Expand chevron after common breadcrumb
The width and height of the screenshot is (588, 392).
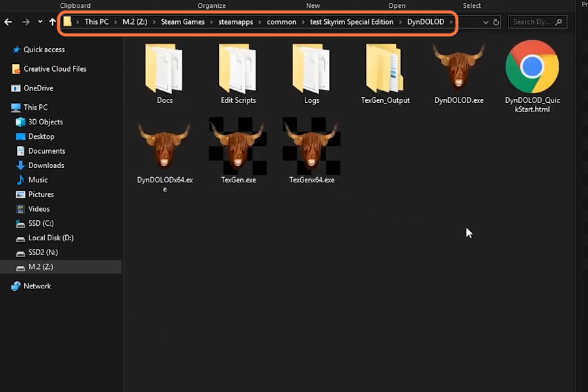tap(303, 22)
